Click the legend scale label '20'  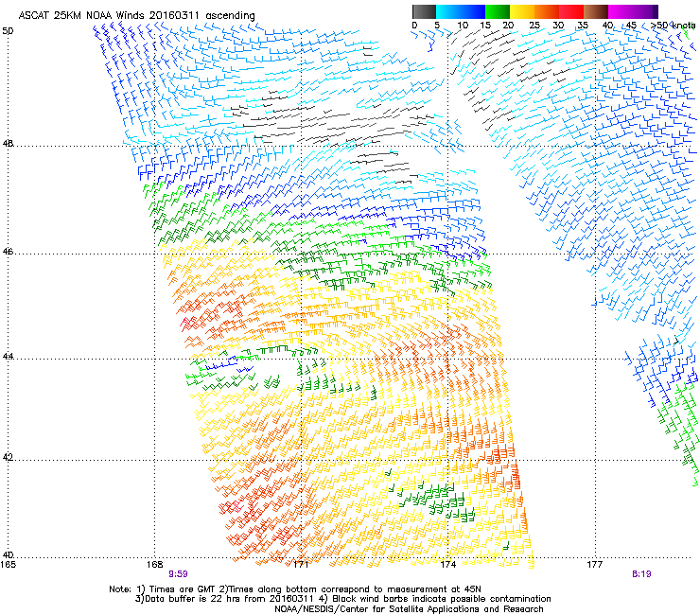pyautogui.click(x=508, y=26)
